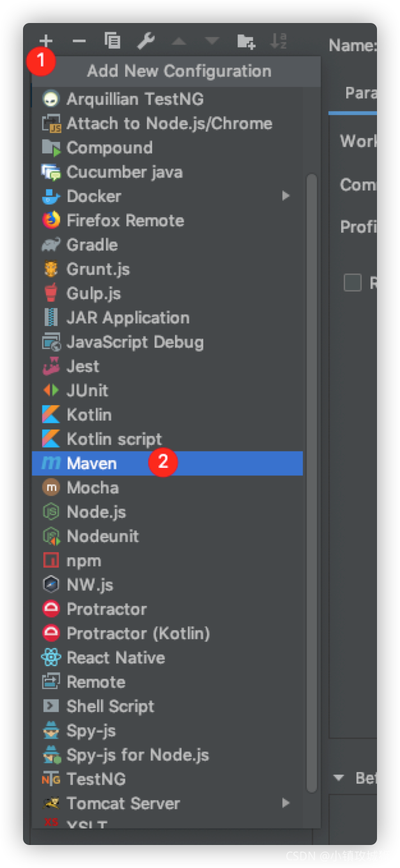Click the Sort alphabetically icon

pyautogui.click(x=279, y=42)
